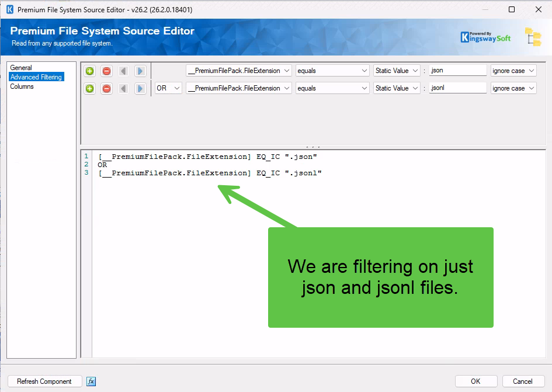Close the editor window
552x392 pixels.
coord(539,9)
